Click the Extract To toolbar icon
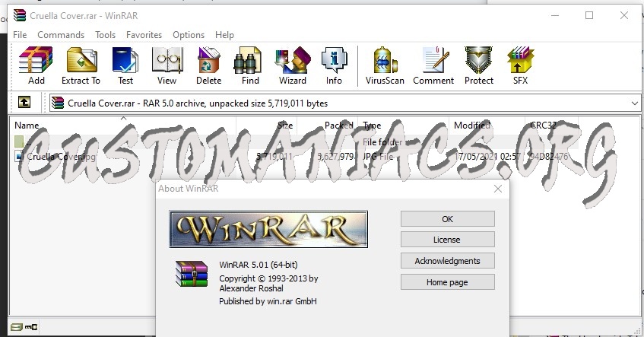This screenshot has width=644, height=337. pyautogui.click(x=81, y=65)
